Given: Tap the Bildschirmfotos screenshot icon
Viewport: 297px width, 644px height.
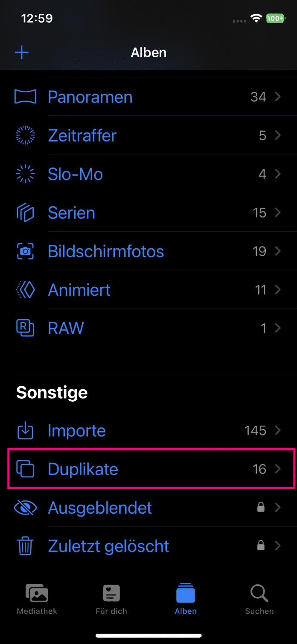Looking at the screenshot, I should pyautogui.click(x=25, y=251).
